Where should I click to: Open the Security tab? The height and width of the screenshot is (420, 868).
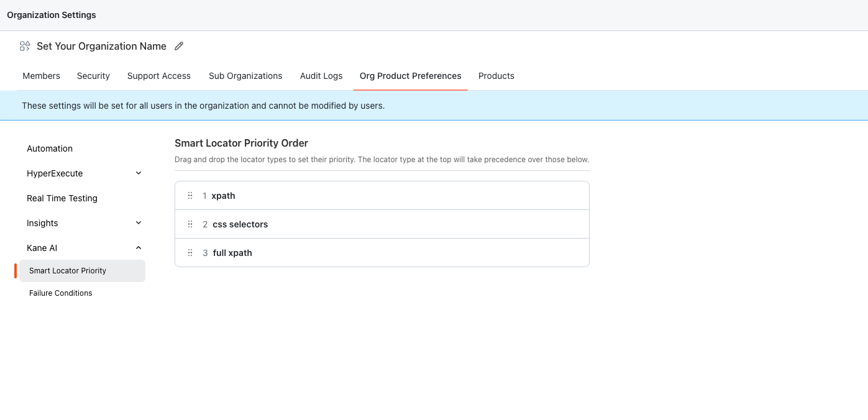93,76
